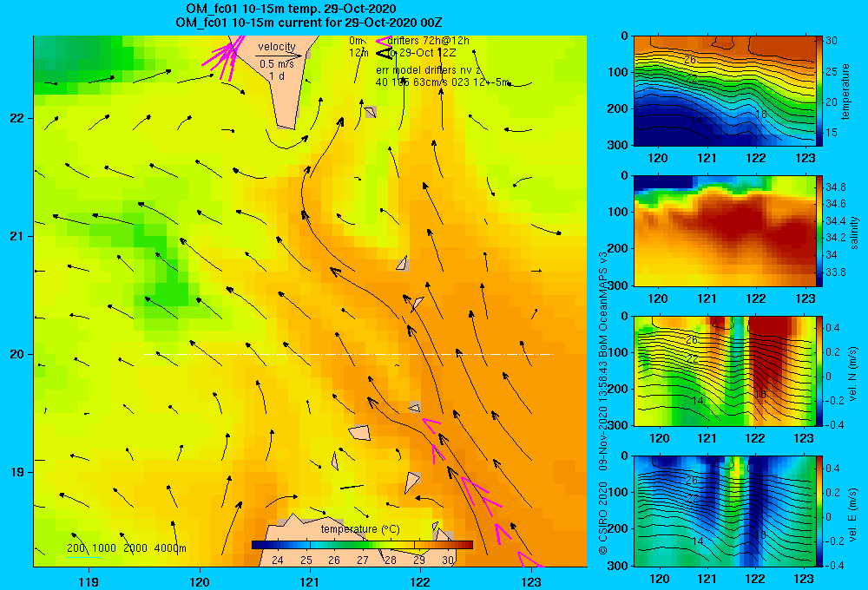
Task: Click the vel. E section color bar
Action: point(819,511)
